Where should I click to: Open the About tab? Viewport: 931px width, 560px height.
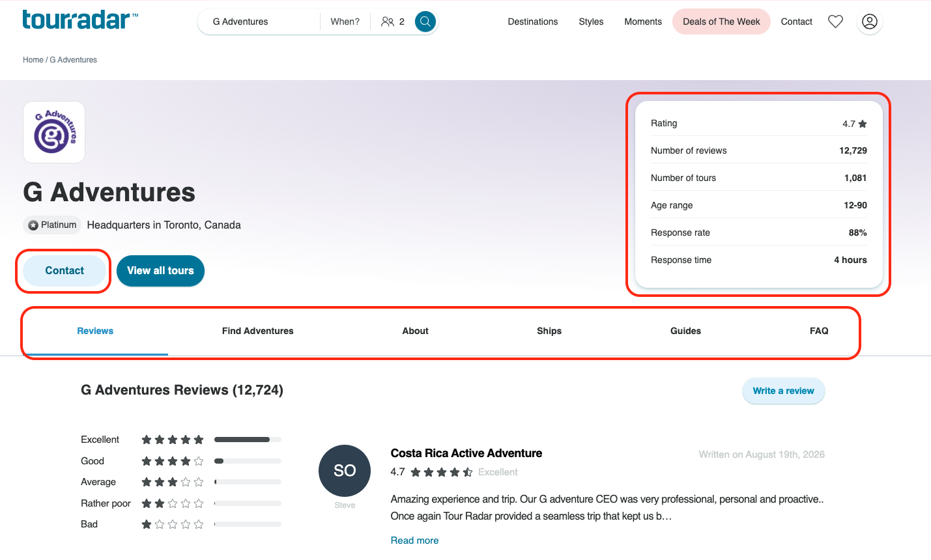416,331
